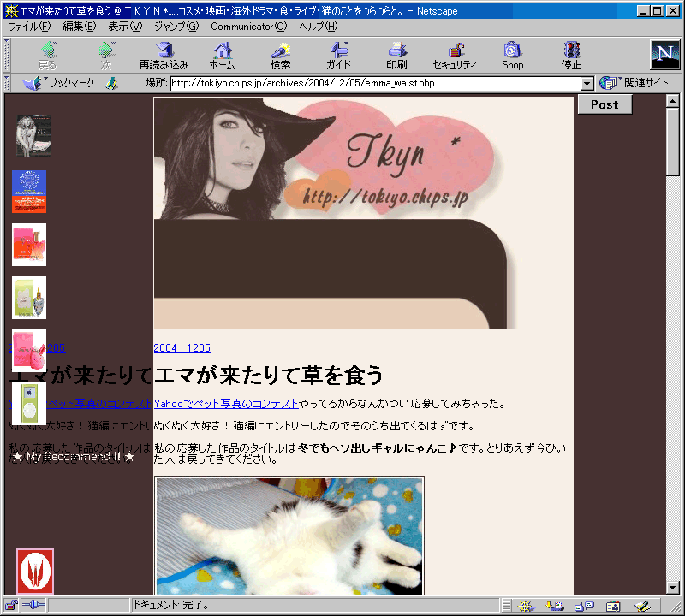Click the component bar grip handle
Screen dimensions: 685x616
click(506, 606)
